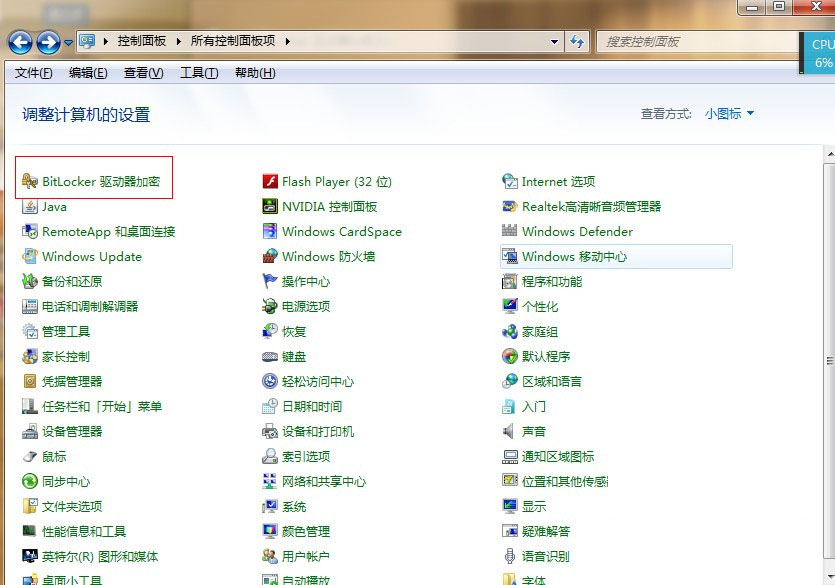Open 文件夹选项 icon

click(30, 507)
